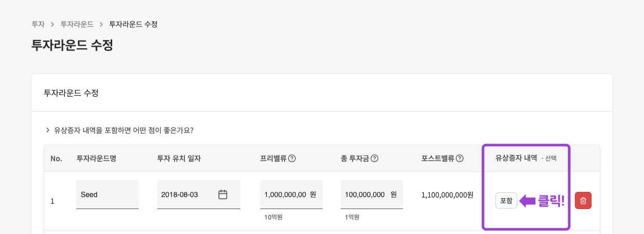Image resolution: width=644 pixels, height=234 pixels.
Task: Click the 프리밸류 help question-mark icon
Action: 292,159
